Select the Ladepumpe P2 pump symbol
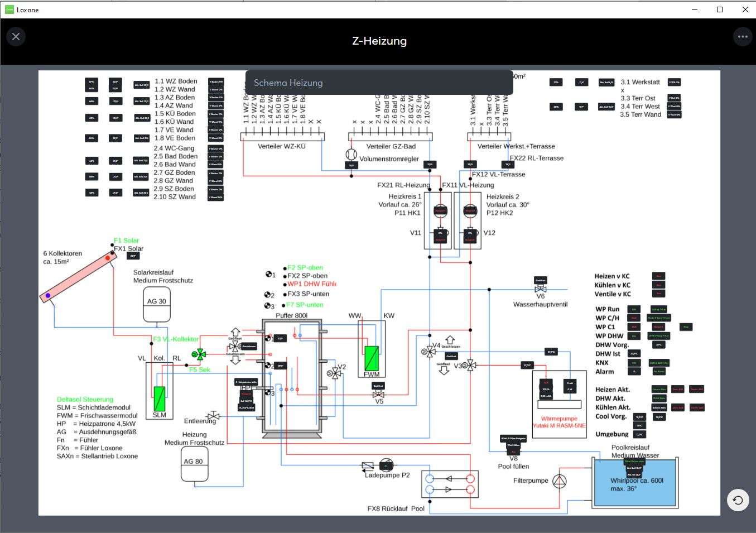Viewport: 756px width, 533px height. [x=386, y=465]
